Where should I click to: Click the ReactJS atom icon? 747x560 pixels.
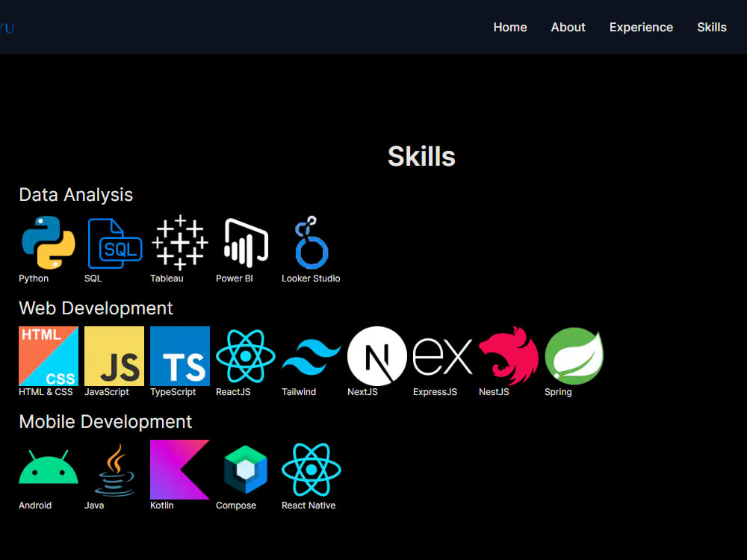(246, 356)
